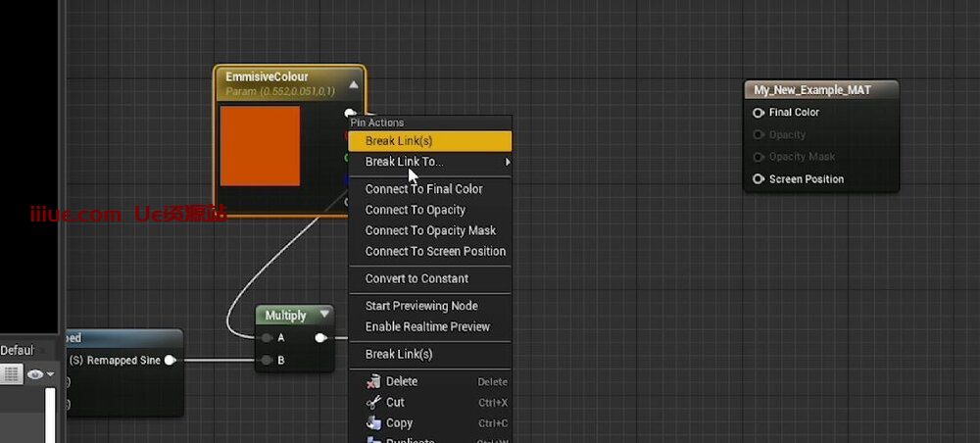Expand the Multiply node dropdown arrow
This screenshot has width=980, height=443.
coord(324,315)
